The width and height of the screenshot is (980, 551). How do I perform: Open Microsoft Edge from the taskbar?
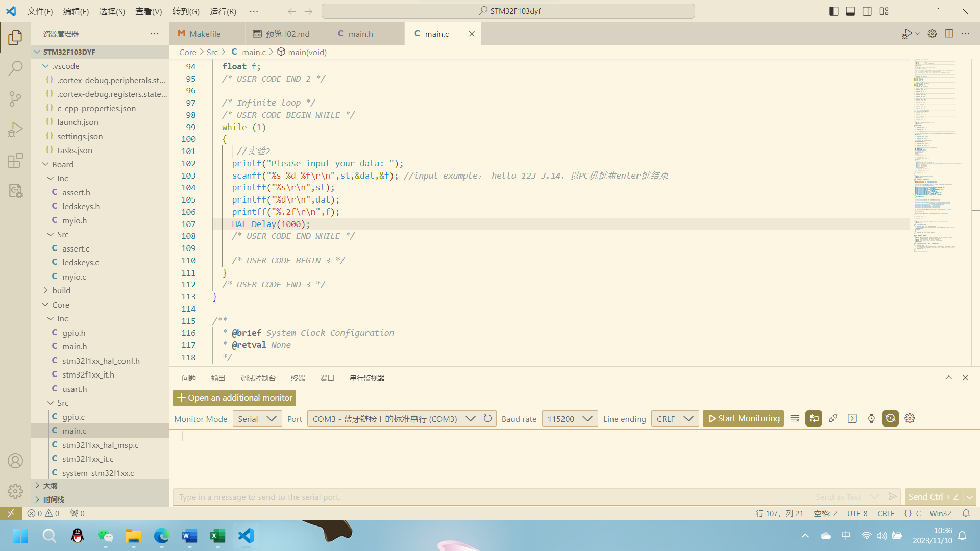[x=161, y=536]
